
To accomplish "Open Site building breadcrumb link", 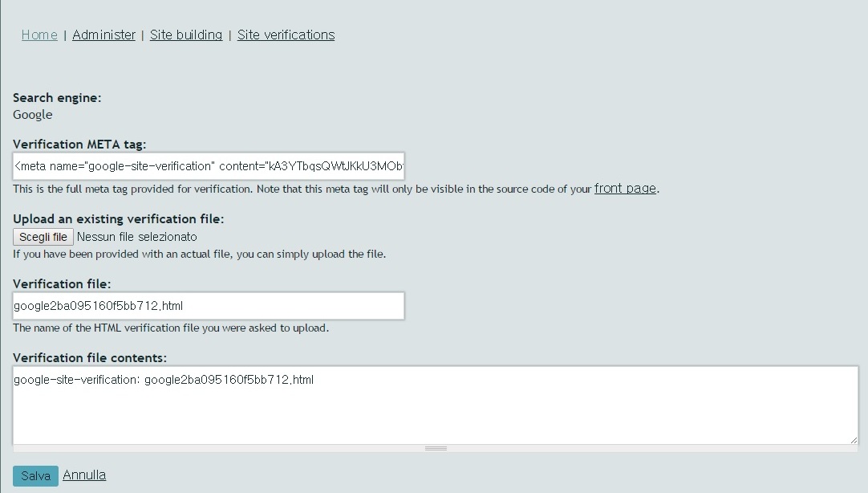I will pos(186,35).
